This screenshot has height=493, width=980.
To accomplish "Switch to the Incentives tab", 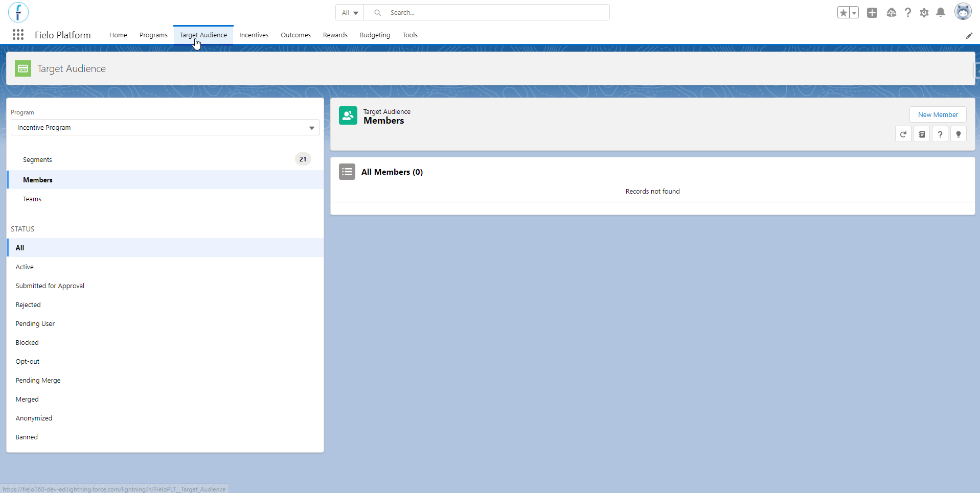I will pyautogui.click(x=254, y=35).
